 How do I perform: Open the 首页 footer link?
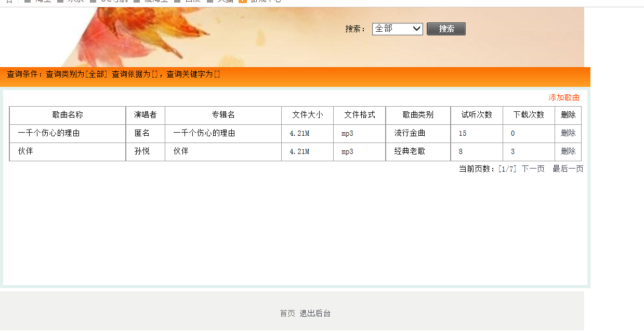[287, 314]
